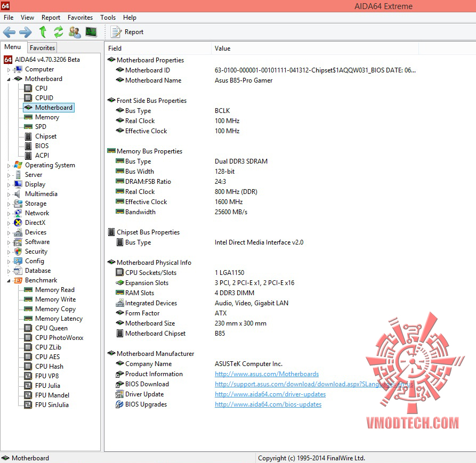This screenshot has height=463, width=476.
Task: Open FPU Mandel benchmark
Action: tap(52, 395)
